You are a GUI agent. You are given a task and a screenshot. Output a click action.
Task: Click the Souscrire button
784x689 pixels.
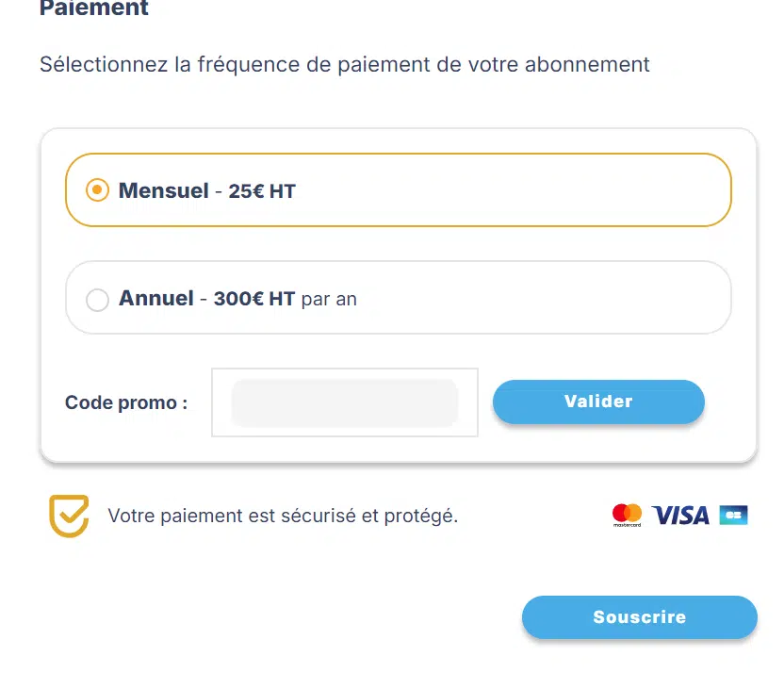pos(640,617)
